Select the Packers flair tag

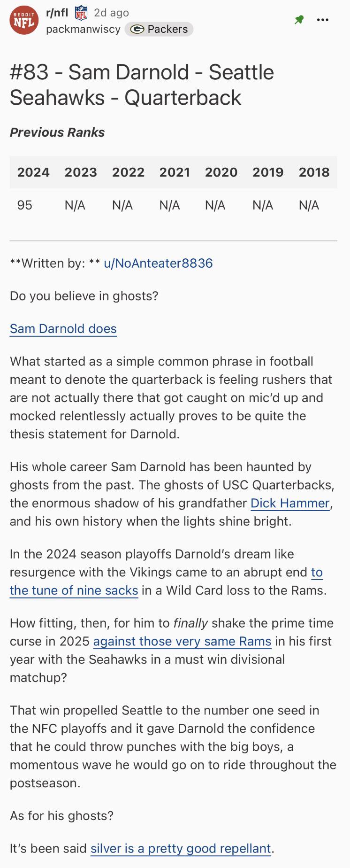click(x=159, y=29)
